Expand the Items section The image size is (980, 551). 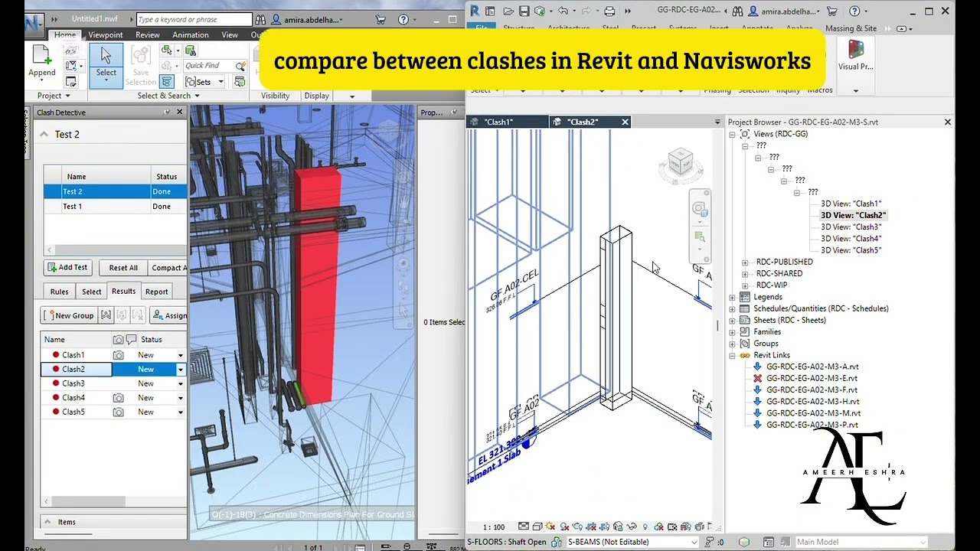tap(47, 522)
